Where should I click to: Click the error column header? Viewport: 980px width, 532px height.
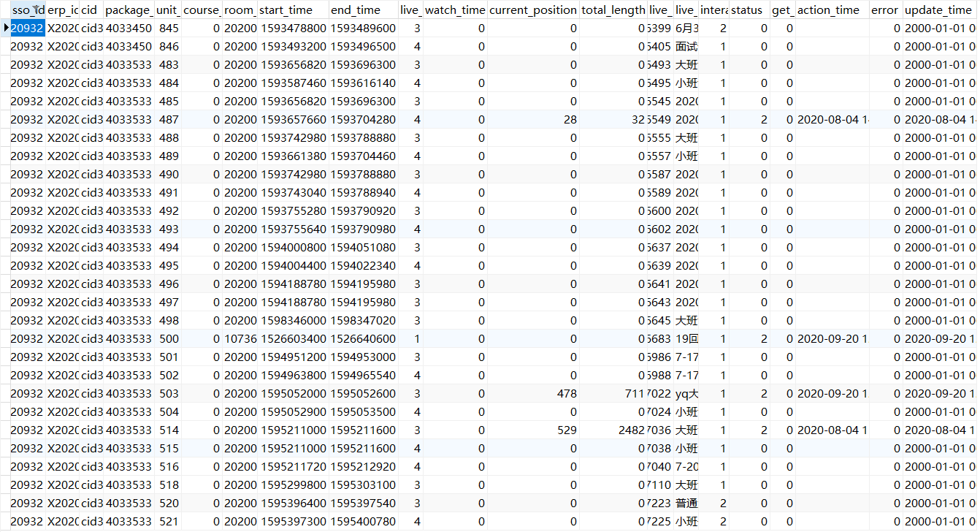click(x=886, y=10)
